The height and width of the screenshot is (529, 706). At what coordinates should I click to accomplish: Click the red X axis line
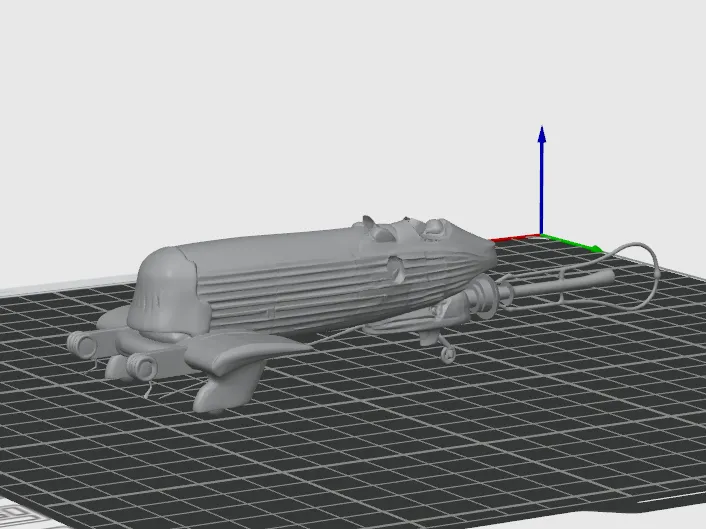(x=516, y=238)
